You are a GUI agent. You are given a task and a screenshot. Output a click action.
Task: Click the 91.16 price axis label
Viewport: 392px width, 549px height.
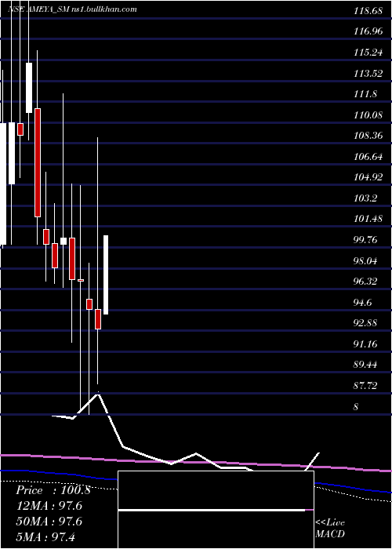(x=365, y=344)
